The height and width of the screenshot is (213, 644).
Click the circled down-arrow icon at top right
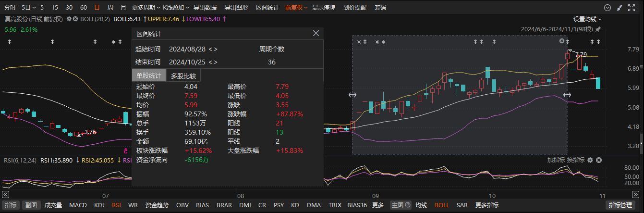(607, 8)
